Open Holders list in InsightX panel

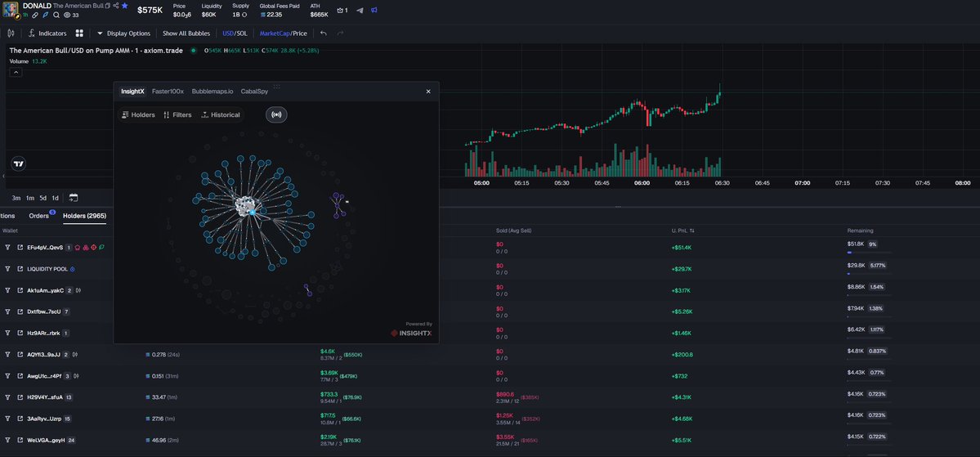(x=138, y=115)
